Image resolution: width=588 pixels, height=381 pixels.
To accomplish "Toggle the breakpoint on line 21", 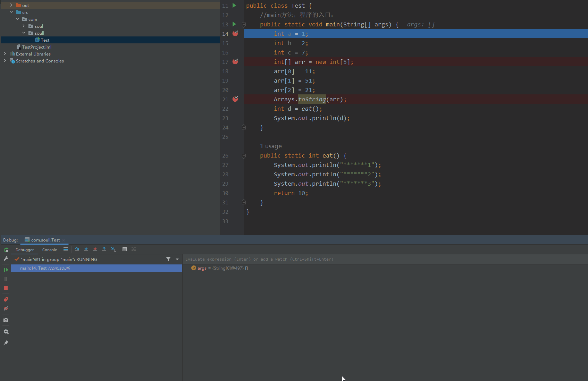I will pyautogui.click(x=235, y=99).
